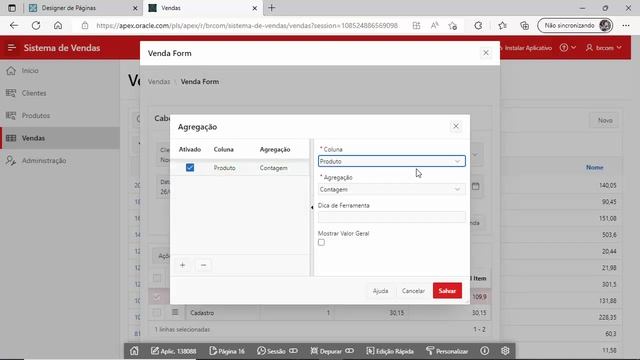640x360 pixels.
Task: Open the browser home page
Action: click(x=58, y=25)
